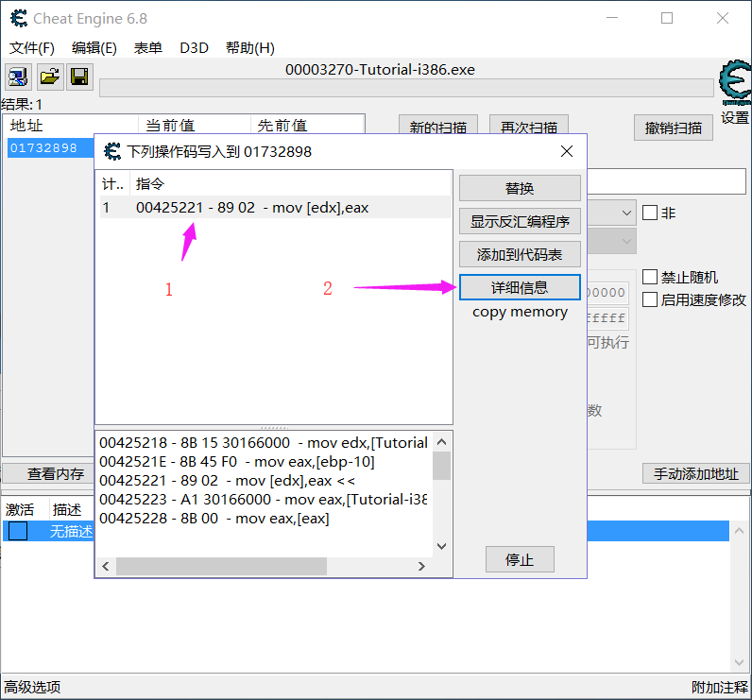Image resolution: width=752 pixels, height=700 pixels.
Task: Click the 查看内存 button
Action: [x=49, y=473]
